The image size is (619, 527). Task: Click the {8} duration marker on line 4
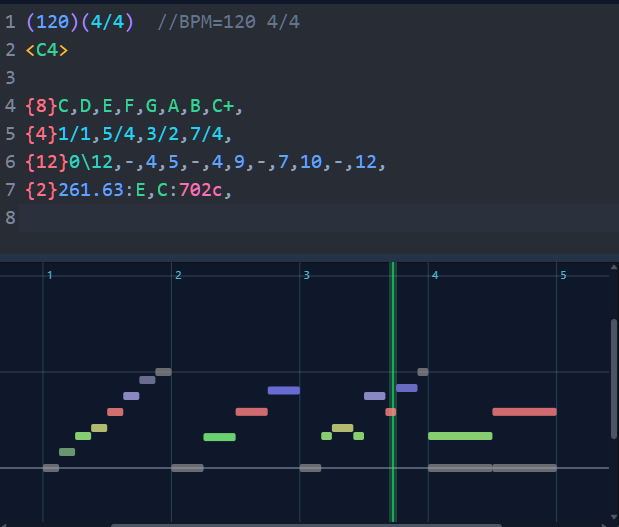[x=41, y=106]
